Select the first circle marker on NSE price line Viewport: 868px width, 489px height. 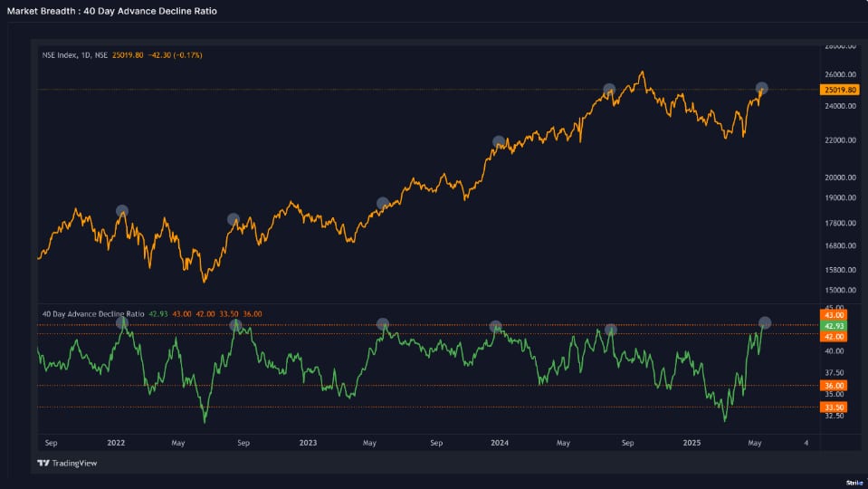pos(122,211)
